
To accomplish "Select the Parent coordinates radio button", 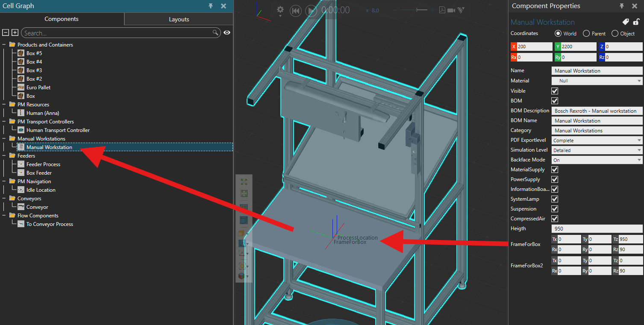I will click(x=586, y=34).
